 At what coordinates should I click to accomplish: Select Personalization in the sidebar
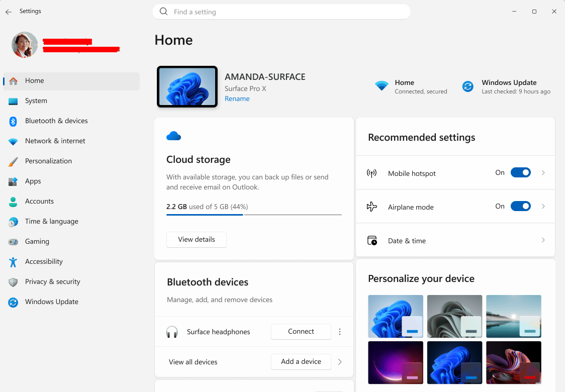pos(71,161)
